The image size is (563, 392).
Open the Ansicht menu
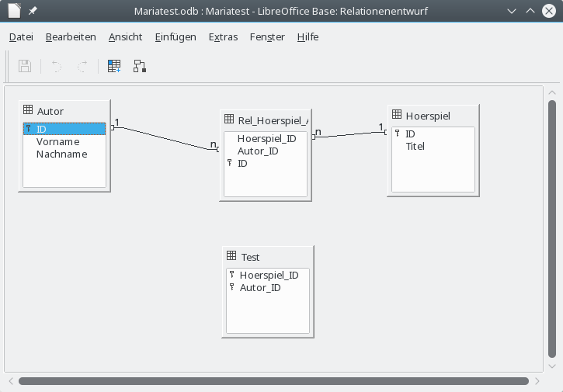pyautogui.click(x=125, y=37)
